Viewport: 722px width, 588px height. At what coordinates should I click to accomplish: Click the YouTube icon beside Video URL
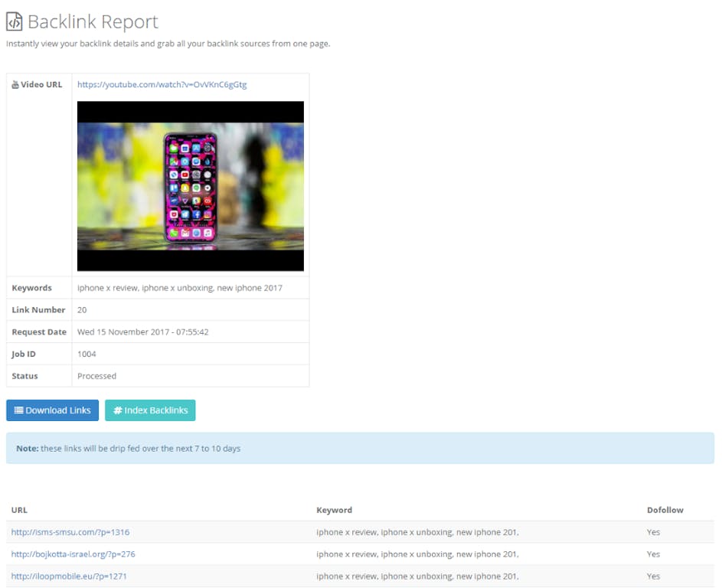pyautogui.click(x=15, y=85)
